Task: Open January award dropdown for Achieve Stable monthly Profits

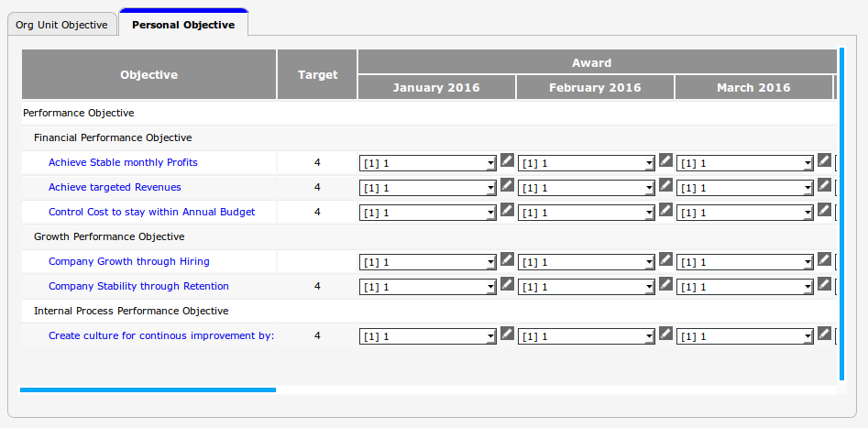Action: tap(427, 163)
